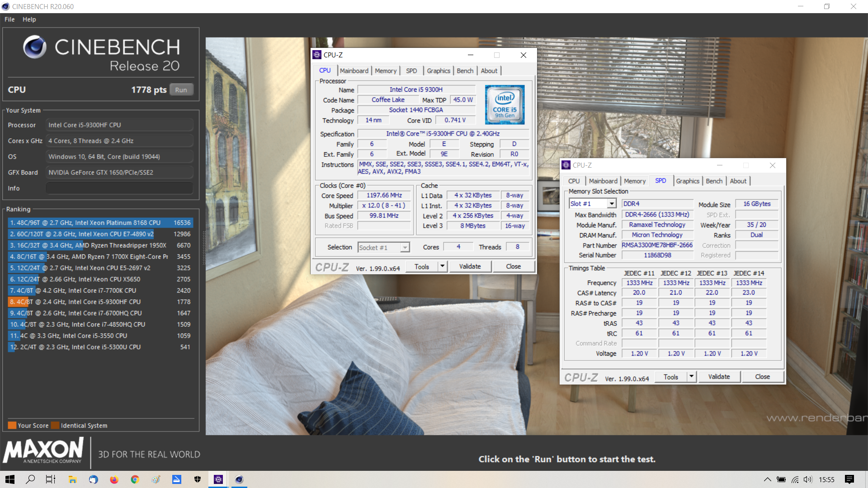Select the Memory tab in first CPU-Z
868x488 pixels.
(386, 70)
